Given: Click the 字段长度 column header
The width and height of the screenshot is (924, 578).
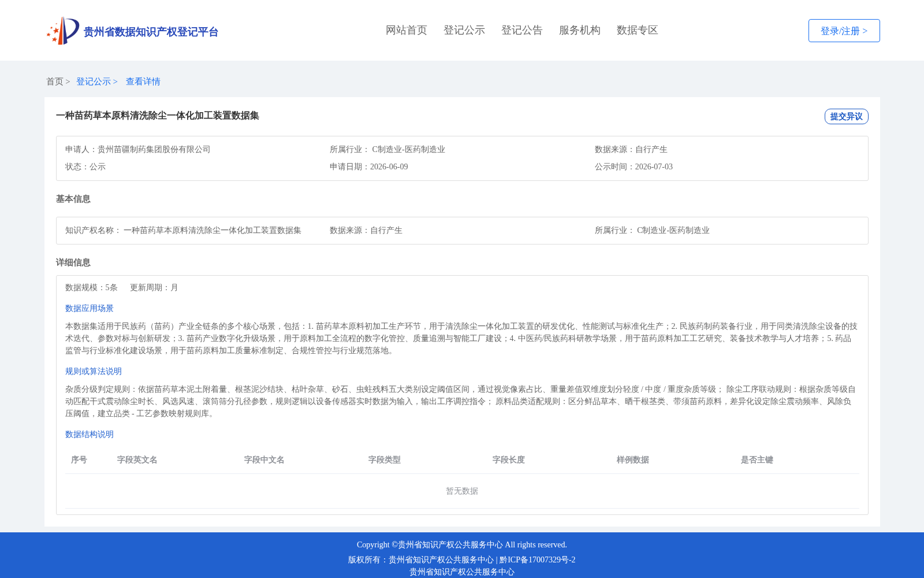Looking at the screenshot, I should pos(509,460).
